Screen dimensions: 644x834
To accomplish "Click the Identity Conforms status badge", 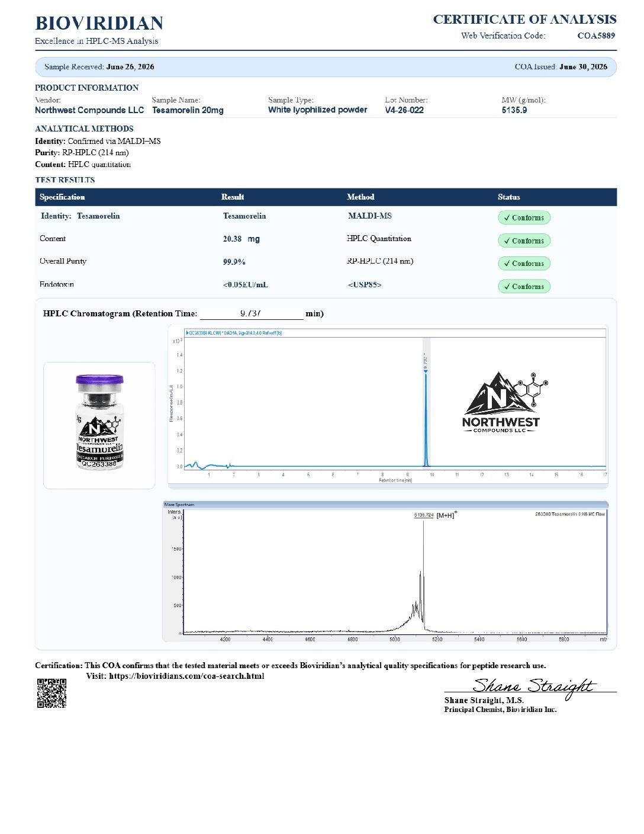I will [524, 217].
